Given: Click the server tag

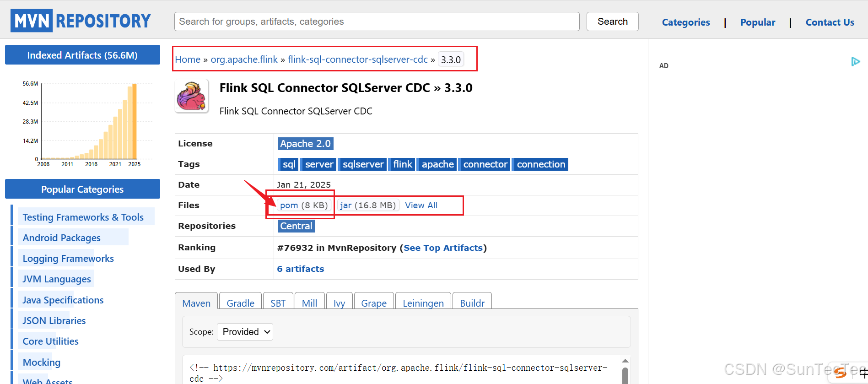Looking at the screenshot, I should click(x=319, y=164).
